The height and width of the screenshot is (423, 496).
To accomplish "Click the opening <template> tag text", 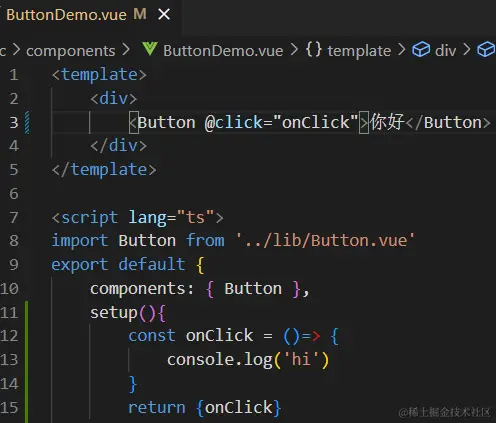I will click(x=99, y=74).
